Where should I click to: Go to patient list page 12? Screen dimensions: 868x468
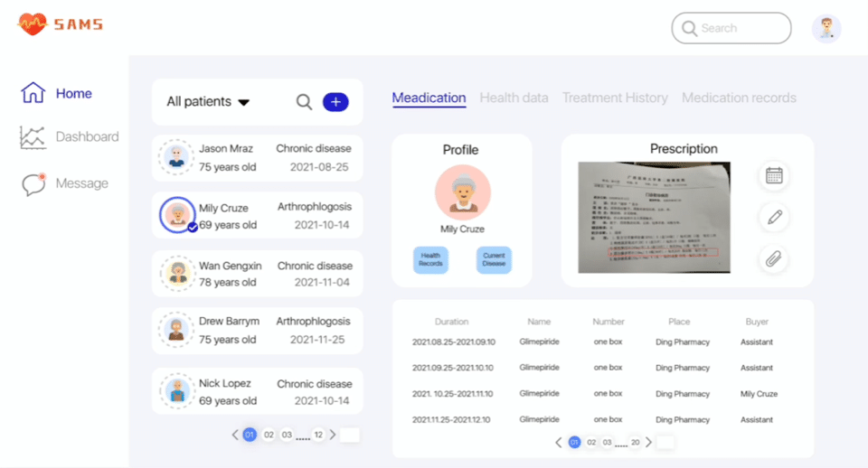318,435
